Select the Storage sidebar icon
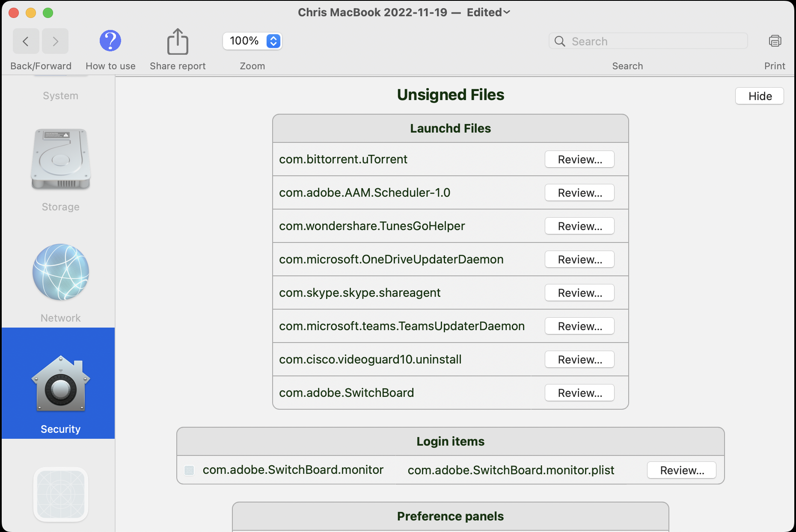 coord(61,160)
